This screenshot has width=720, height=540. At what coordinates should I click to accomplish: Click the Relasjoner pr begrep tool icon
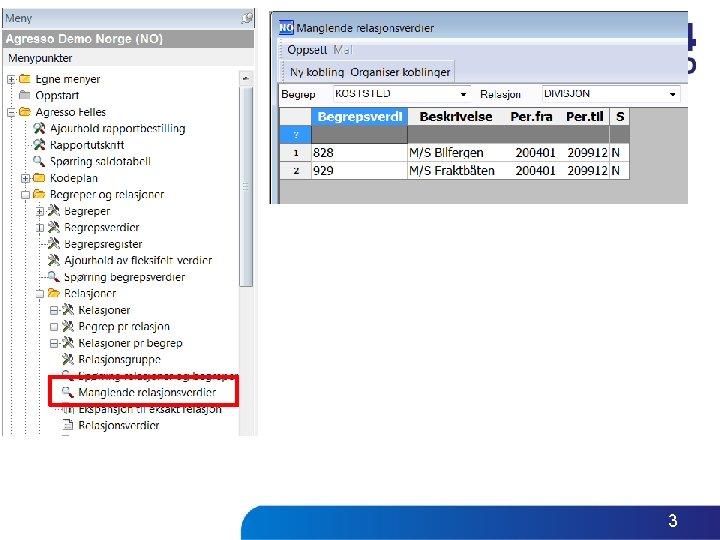pyautogui.click(x=68, y=343)
